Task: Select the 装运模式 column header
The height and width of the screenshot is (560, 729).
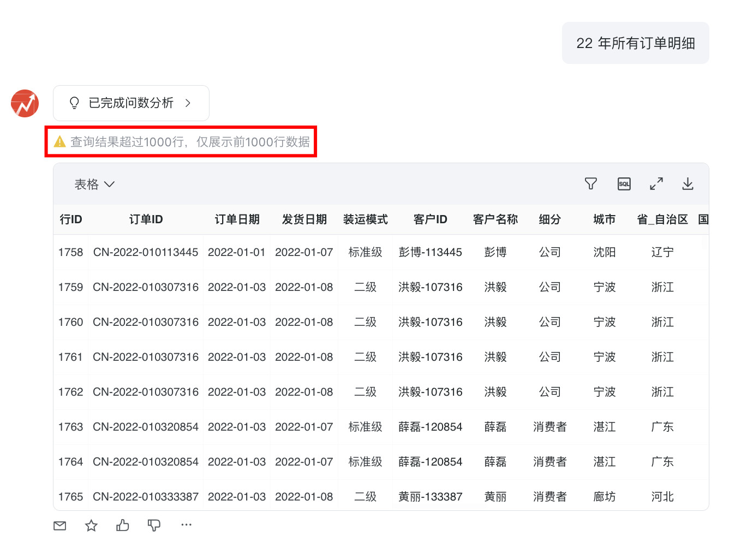Action: coord(365,219)
